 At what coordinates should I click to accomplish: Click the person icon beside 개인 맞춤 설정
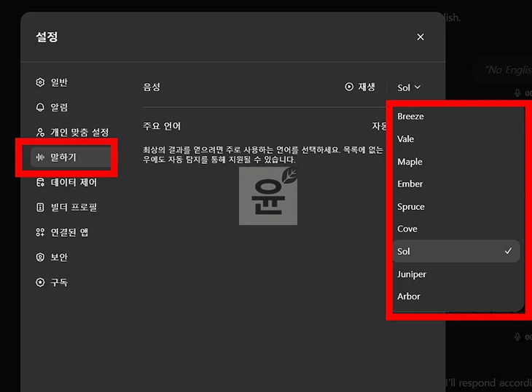click(40, 133)
